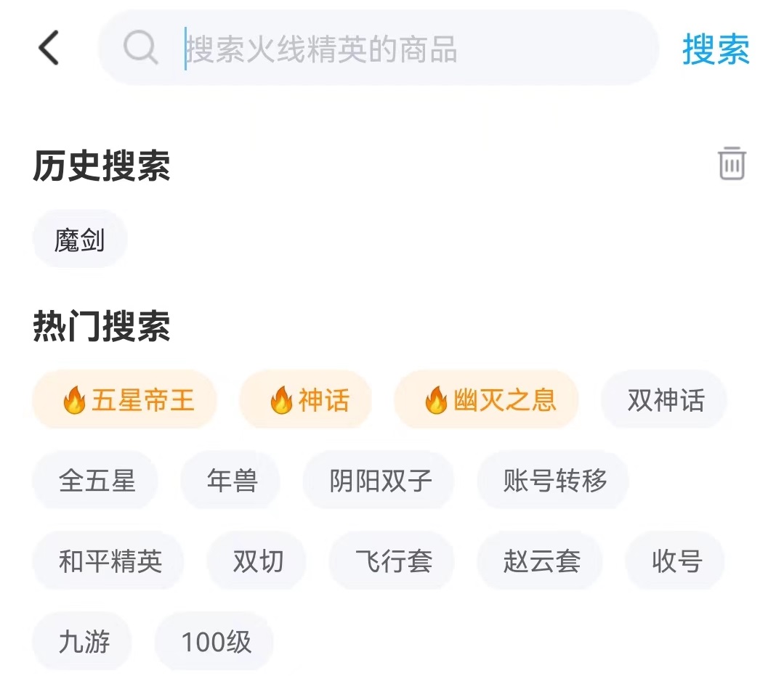Pick the 全五星 suggestion
The width and height of the screenshot is (784, 676).
(96, 481)
